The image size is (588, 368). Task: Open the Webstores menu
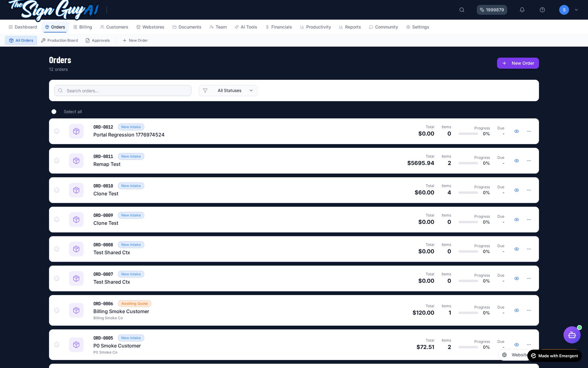(150, 27)
